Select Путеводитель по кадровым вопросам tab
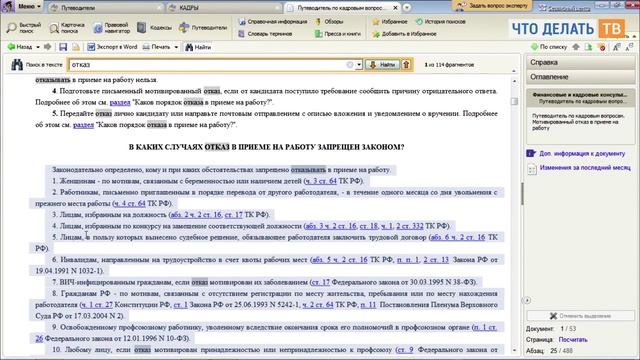Viewport: 640px width, 360px height. (341, 7)
